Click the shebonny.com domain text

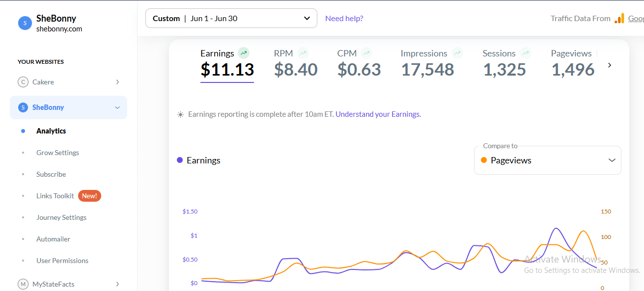click(x=59, y=29)
